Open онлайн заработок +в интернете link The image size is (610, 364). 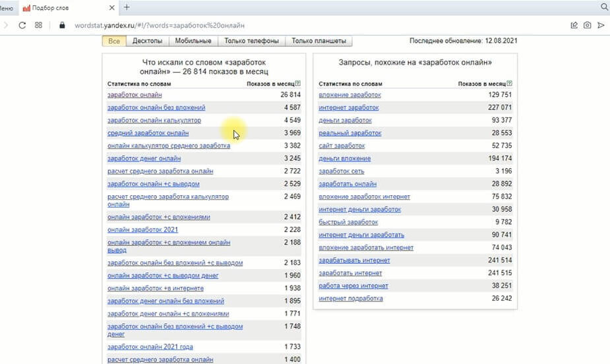tap(155, 289)
